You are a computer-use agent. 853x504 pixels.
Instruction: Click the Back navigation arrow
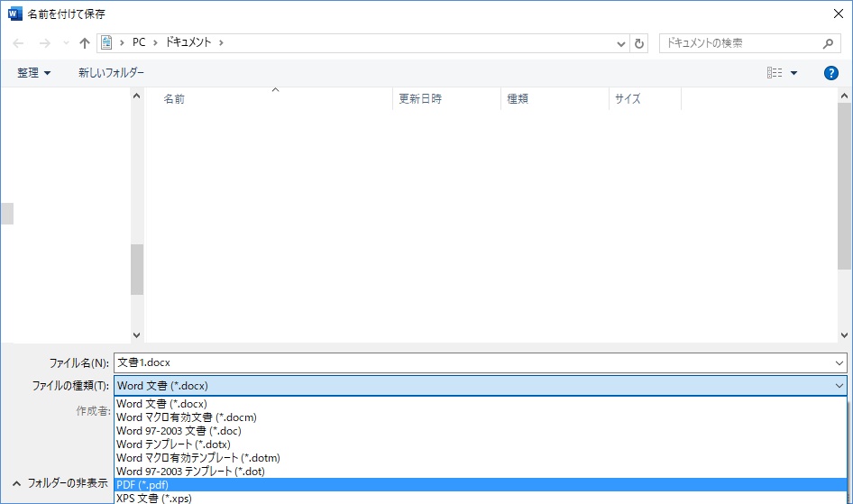coord(18,43)
